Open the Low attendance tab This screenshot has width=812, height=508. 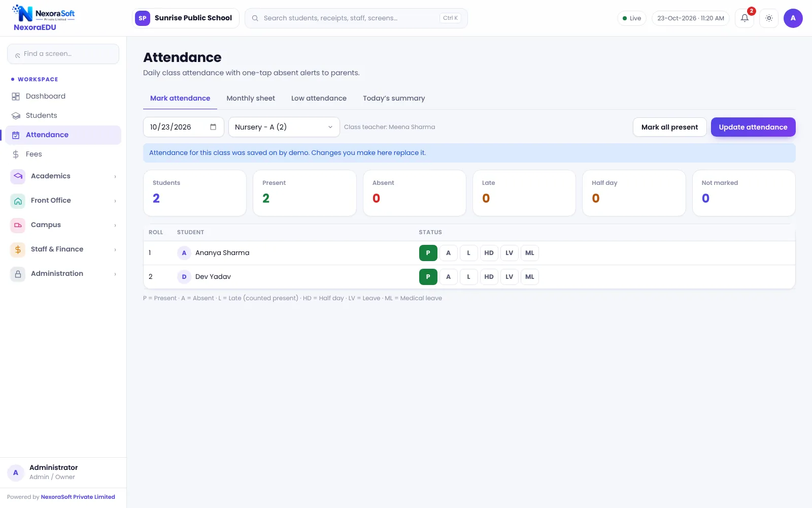click(319, 99)
